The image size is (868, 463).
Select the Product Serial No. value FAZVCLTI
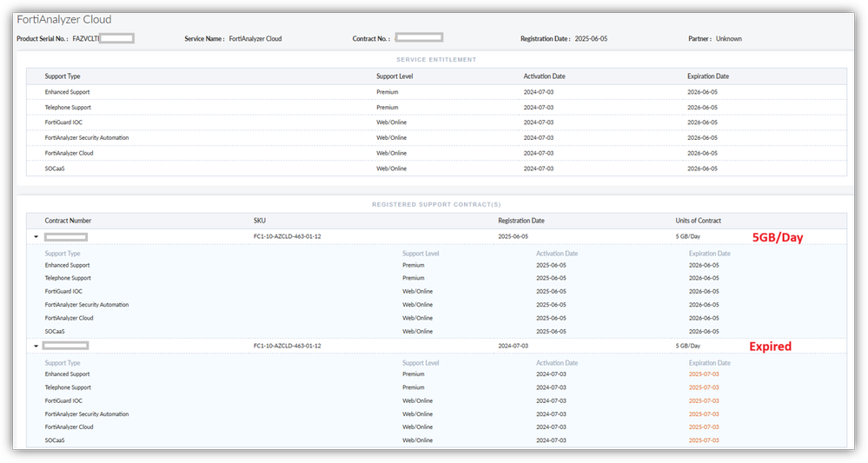(x=86, y=39)
